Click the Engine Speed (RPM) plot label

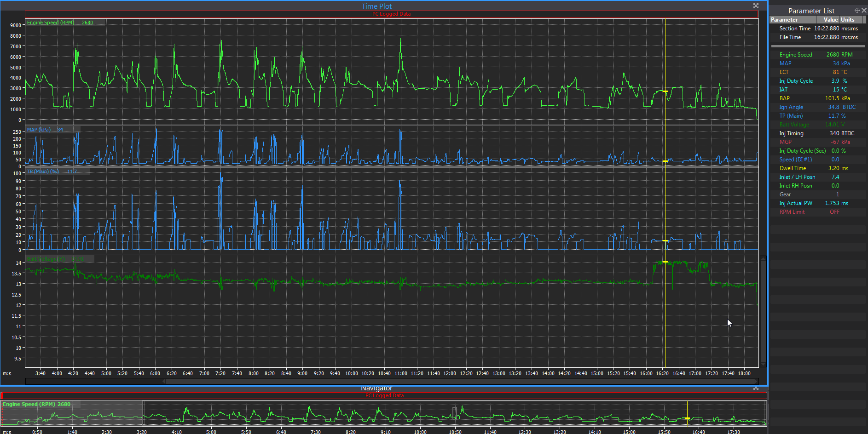[51, 23]
